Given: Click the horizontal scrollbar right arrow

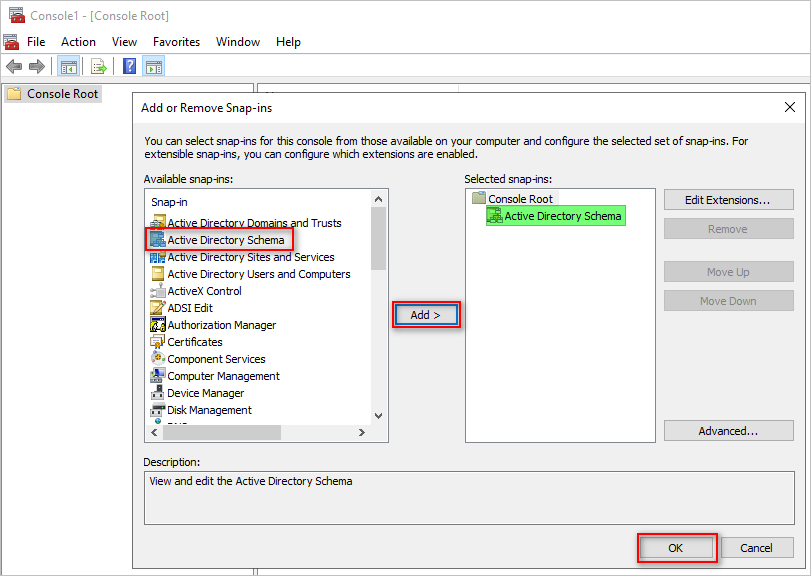Looking at the screenshot, I should 362,432.
